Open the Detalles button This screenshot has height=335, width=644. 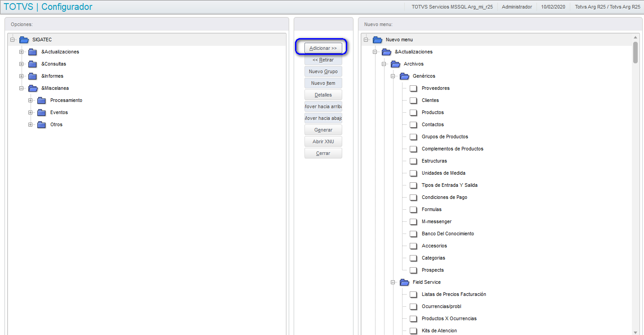[x=323, y=95]
